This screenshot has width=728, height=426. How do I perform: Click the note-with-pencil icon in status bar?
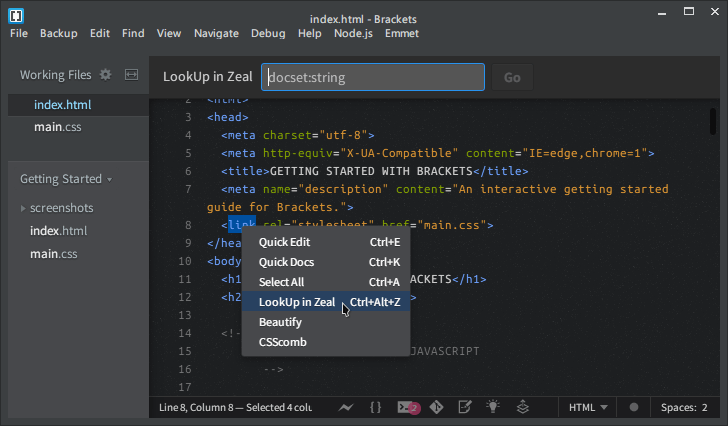pyautogui.click(x=465, y=407)
